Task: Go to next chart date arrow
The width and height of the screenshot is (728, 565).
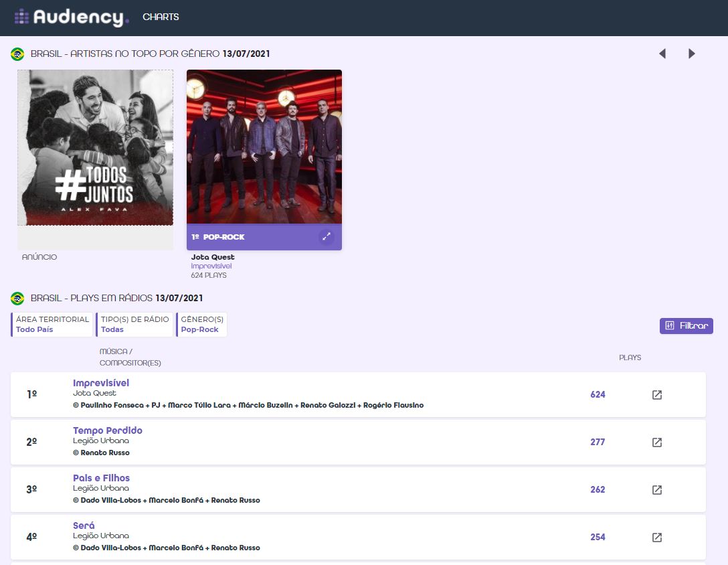Action: click(692, 54)
